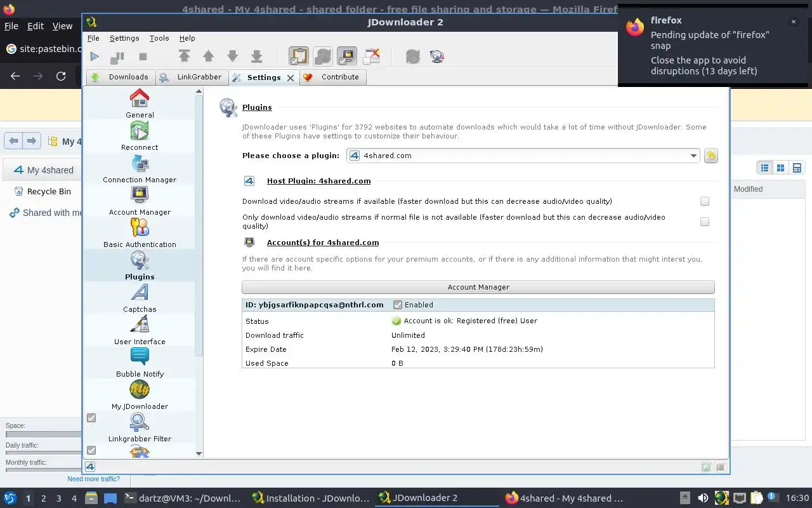This screenshot has height=508, width=812.
Task: Click the stop downloads square icon
Action: (143, 57)
